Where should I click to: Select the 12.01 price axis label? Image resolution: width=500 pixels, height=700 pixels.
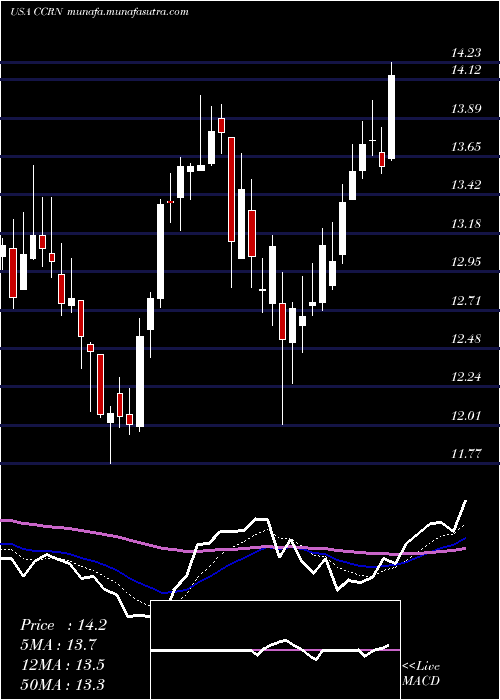[466, 416]
